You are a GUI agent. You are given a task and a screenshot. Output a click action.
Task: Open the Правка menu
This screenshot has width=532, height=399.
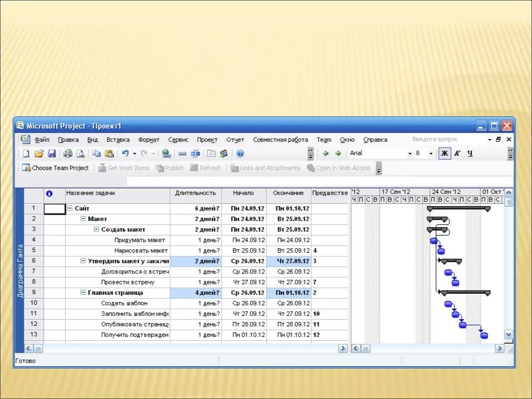pos(68,140)
